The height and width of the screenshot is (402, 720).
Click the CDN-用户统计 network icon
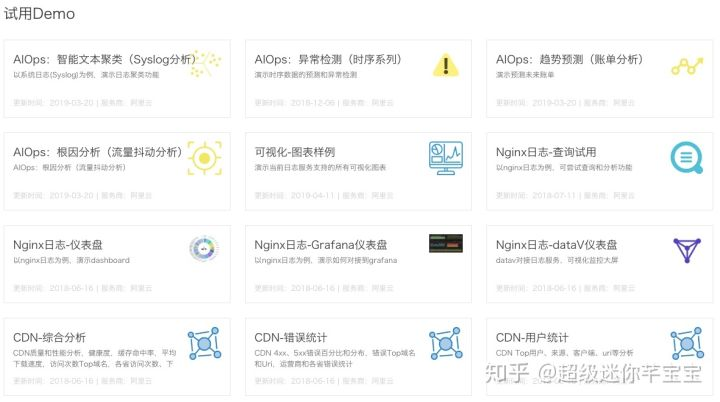click(x=687, y=343)
